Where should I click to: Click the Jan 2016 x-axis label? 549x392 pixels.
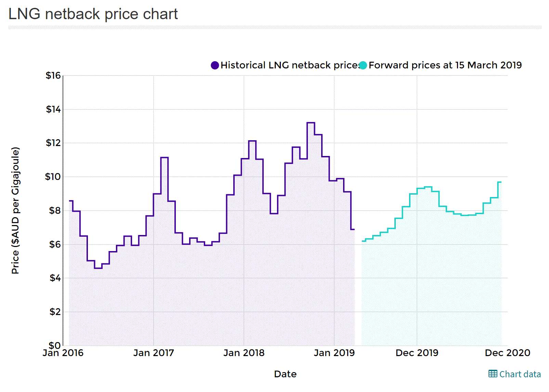[x=63, y=353]
